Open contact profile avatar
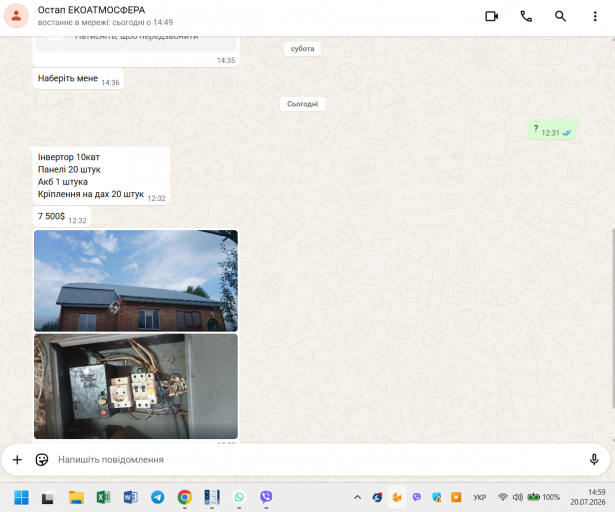 click(16, 16)
